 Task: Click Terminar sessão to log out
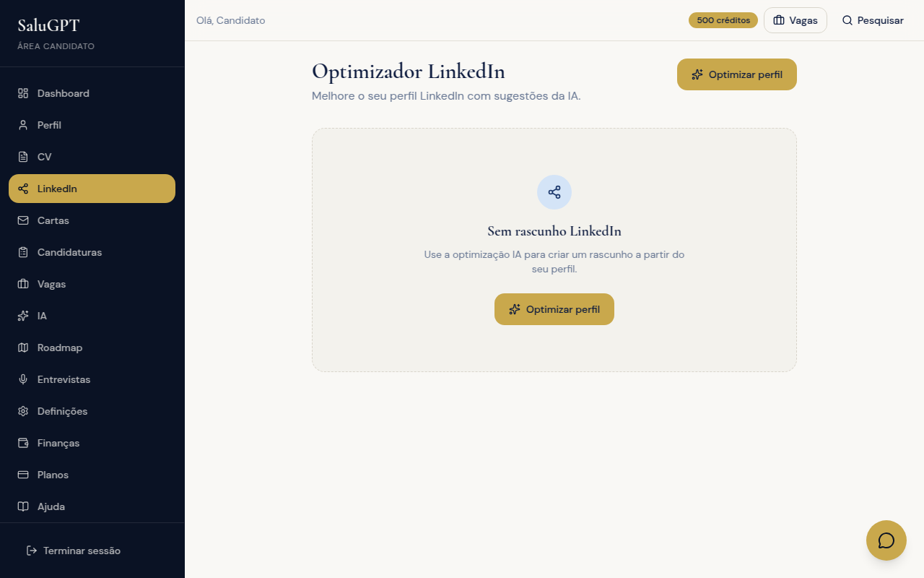pyautogui.click(x=92, y=551)
